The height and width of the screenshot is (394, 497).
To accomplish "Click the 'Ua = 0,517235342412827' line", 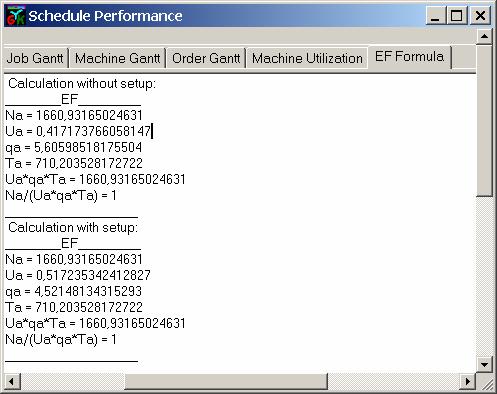I will (x=78, y=275).
